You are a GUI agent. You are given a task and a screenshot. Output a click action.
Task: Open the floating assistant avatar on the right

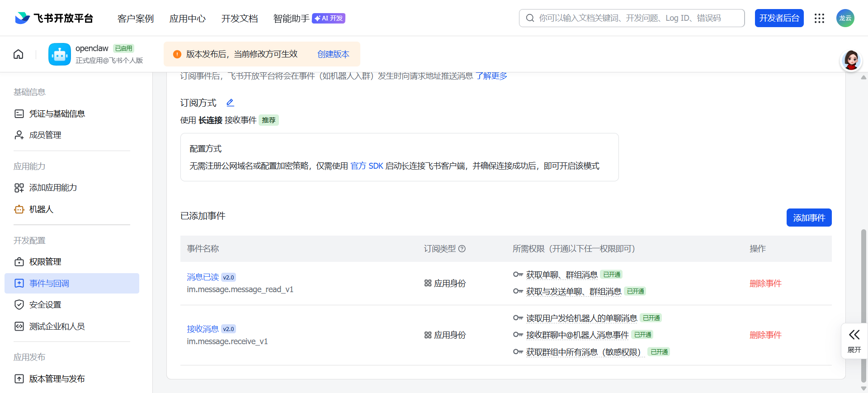(851, 61)
